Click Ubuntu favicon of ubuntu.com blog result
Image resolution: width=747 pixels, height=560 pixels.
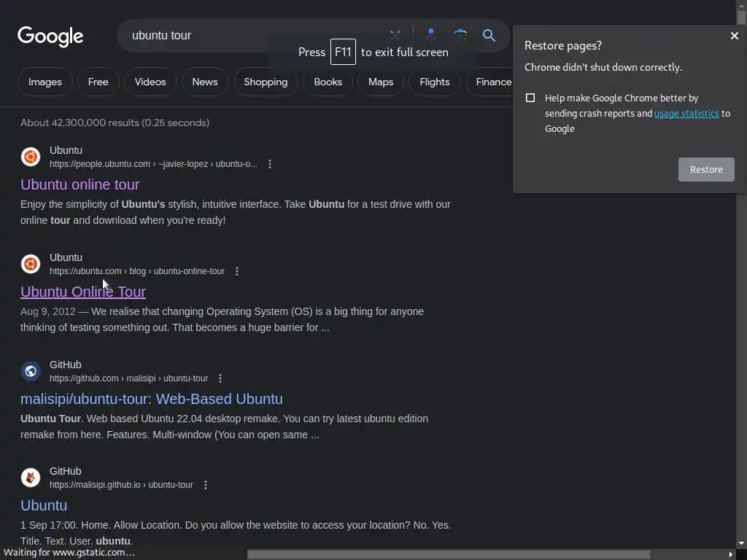click(x=31, y=264)
